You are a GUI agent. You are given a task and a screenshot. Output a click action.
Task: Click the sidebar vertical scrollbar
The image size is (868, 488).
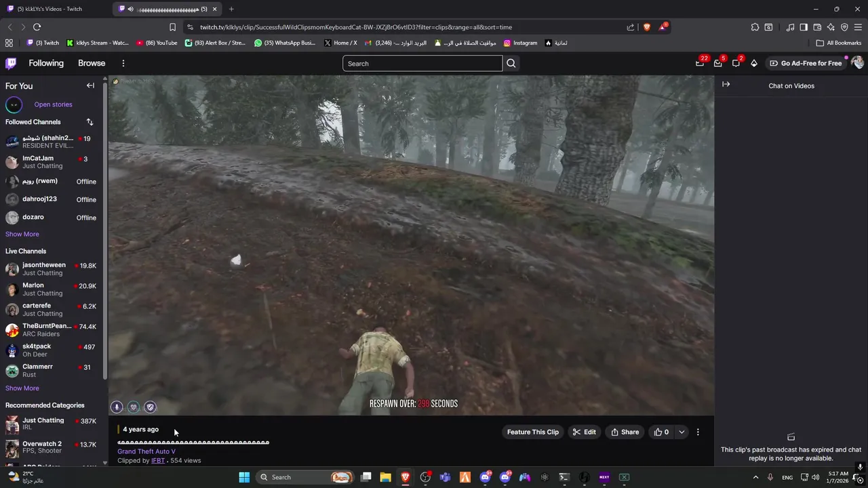tap(105, 230)
